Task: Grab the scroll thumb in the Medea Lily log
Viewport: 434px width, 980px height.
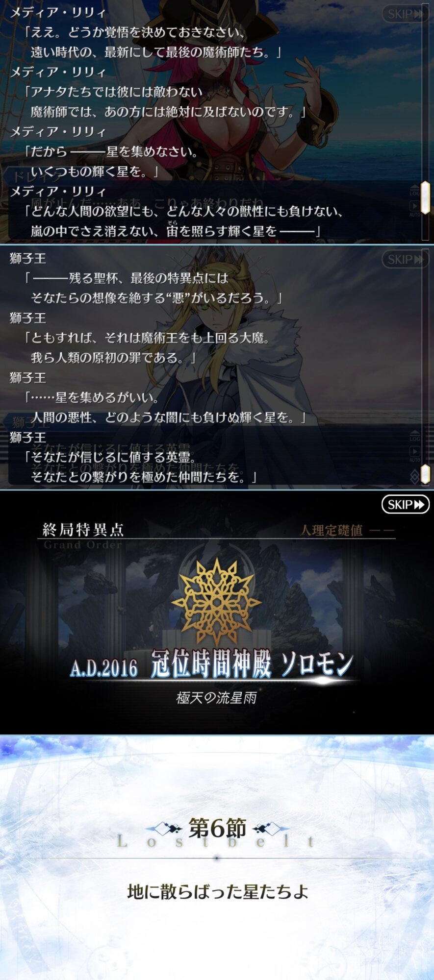Action: pos(425,197)
